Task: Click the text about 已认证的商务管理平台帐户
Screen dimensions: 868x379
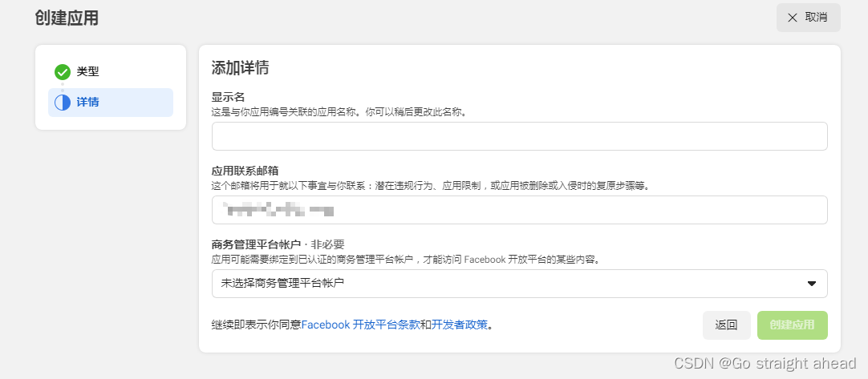Action: coord(406,260)
